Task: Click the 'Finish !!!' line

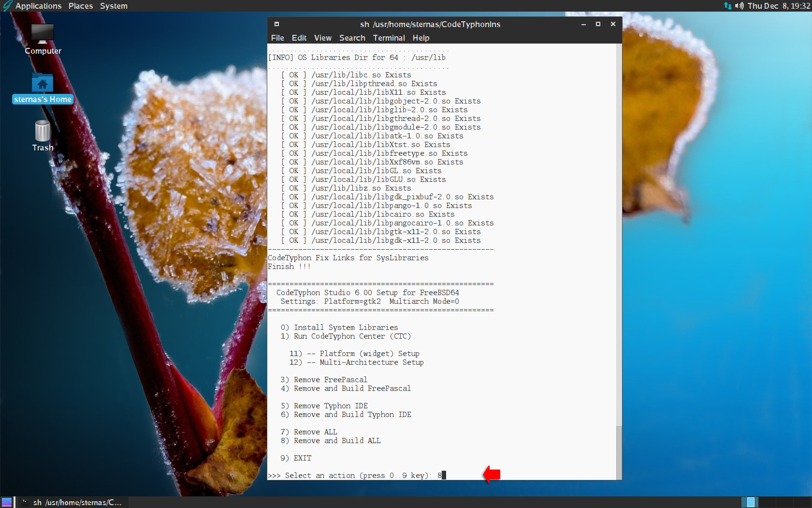Action: (x=289, y=267)
